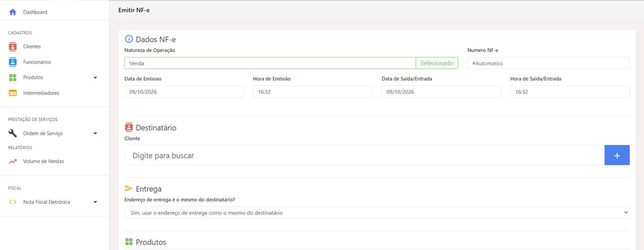
Task: Focus the Cliente search field
Action: click(x=364, y=155)
